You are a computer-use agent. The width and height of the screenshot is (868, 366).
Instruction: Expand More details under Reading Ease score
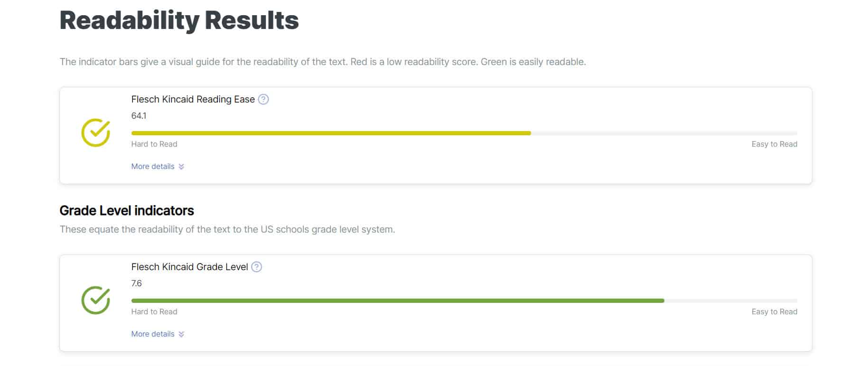click(152, 167)
